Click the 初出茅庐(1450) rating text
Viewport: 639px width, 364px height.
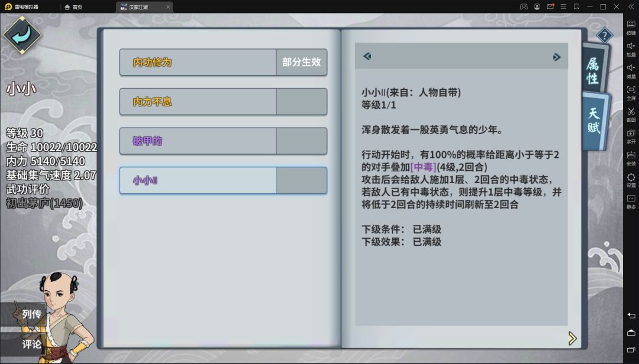pos(44,203)
